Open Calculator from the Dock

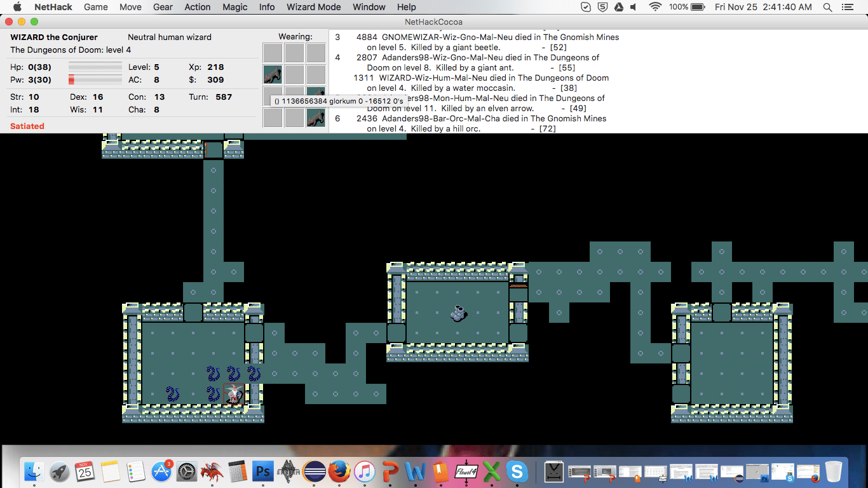[x=238, y=471]
